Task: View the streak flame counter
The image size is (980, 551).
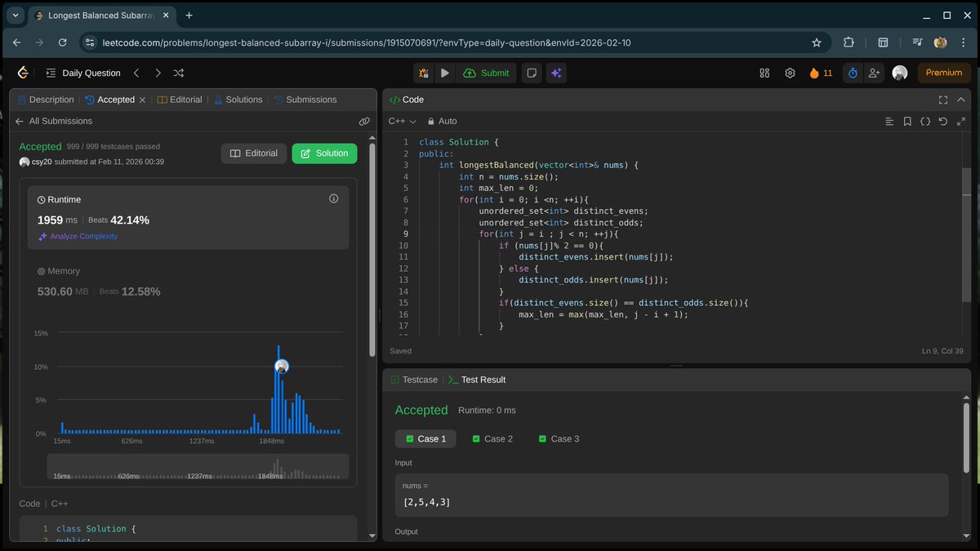Action: click(x=821, y=73)
